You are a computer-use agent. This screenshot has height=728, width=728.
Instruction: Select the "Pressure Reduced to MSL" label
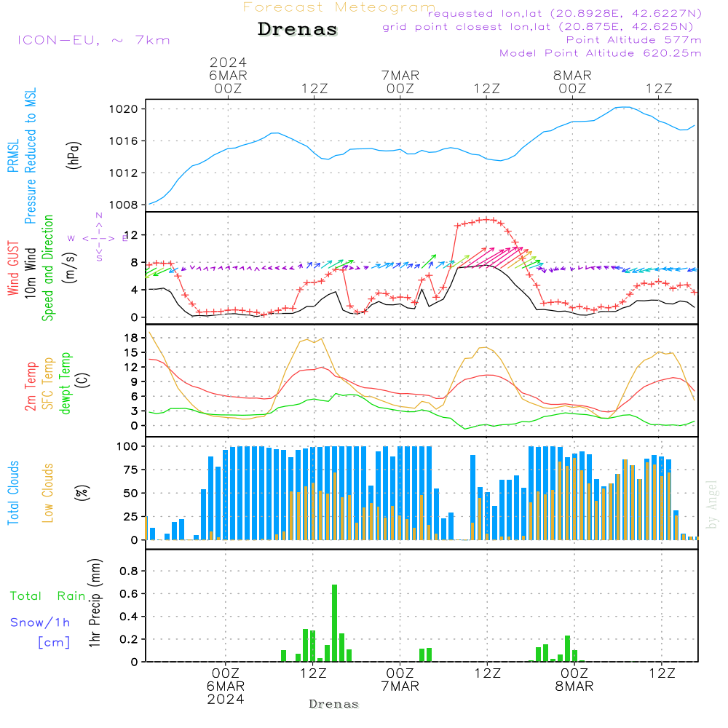click(x=30, y=156)
